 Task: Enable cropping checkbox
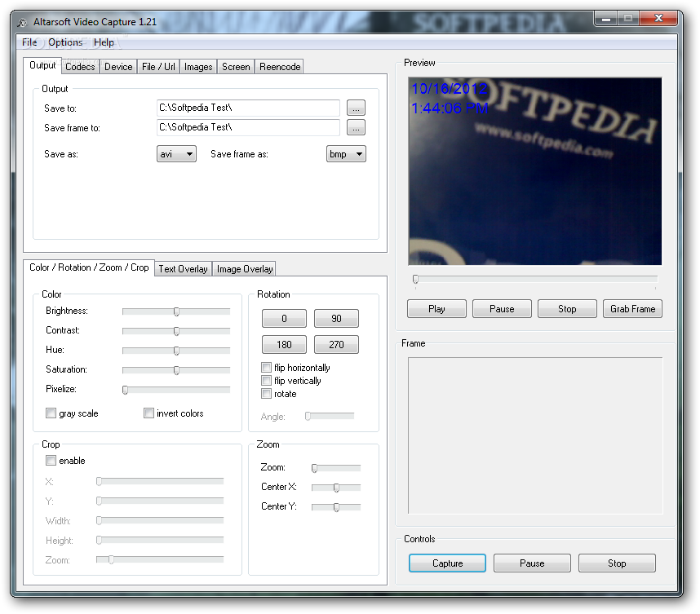click(51, 461)
